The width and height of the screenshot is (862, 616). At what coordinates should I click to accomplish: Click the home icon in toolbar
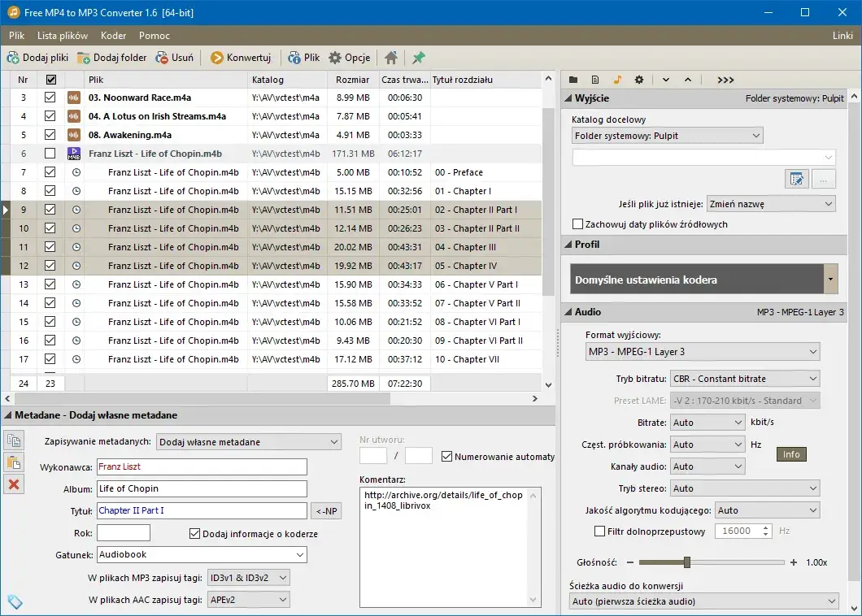click(x=391, y=58)
